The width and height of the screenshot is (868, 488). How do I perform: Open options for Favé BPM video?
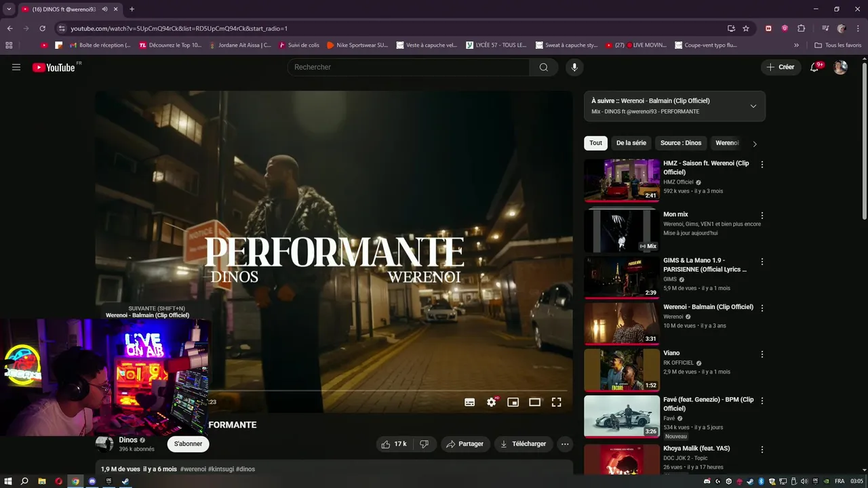[x=762, y=401]
